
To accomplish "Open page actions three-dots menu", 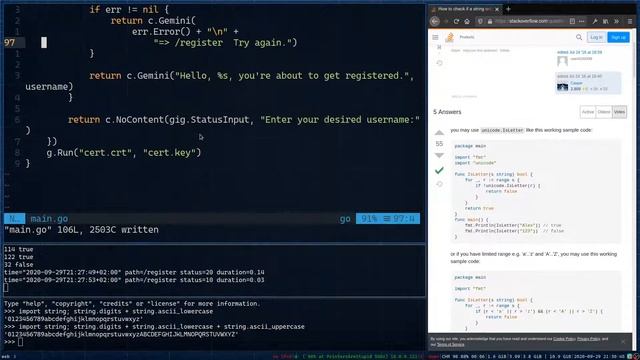I will [582, 21].
